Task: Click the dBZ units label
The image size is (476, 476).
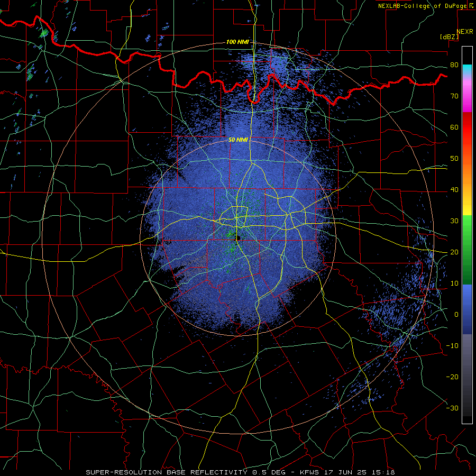Action: [450, 36]
